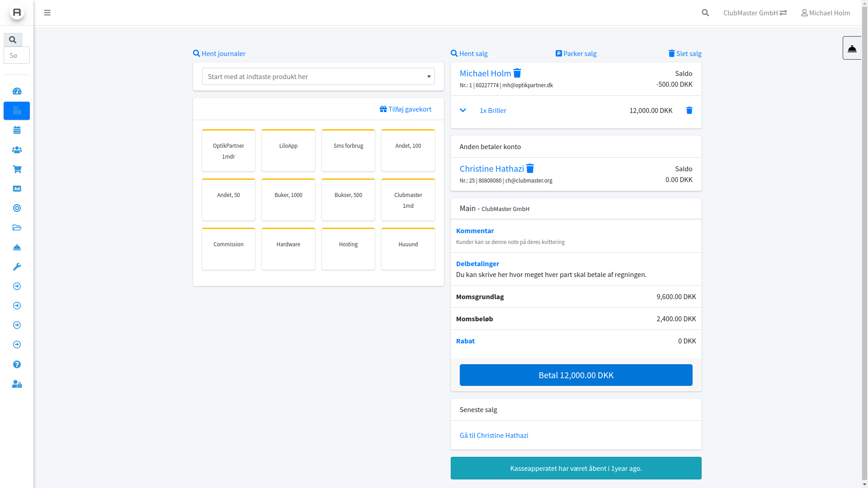Click the service bell button at right edge
Image resolution: width=868 pixels, height=488 pixels.
tap(852, 48)
